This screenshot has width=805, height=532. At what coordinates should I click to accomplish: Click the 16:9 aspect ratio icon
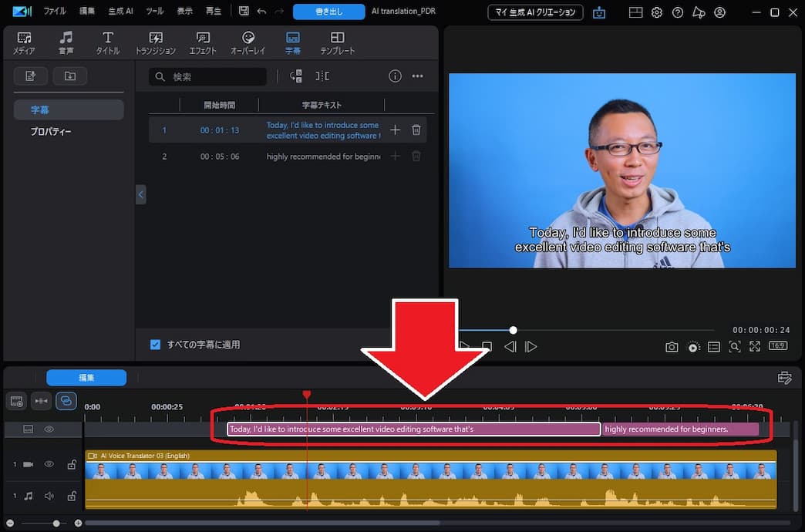(777, 346)
